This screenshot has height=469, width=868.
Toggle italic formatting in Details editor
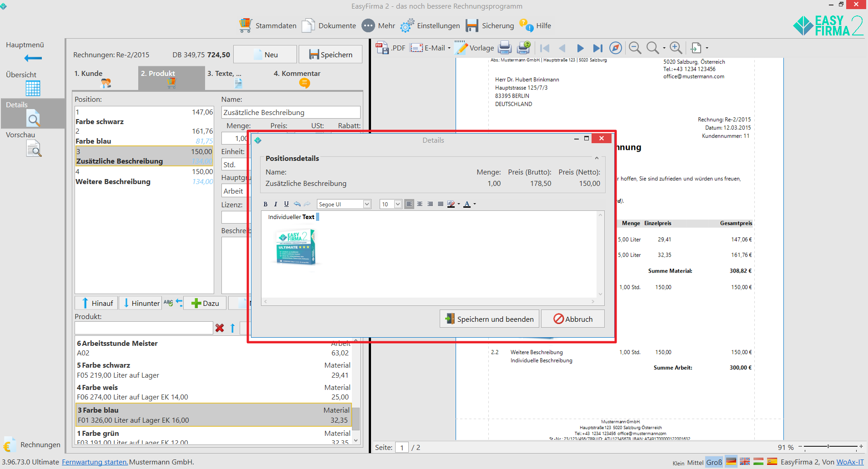(276, 204)
